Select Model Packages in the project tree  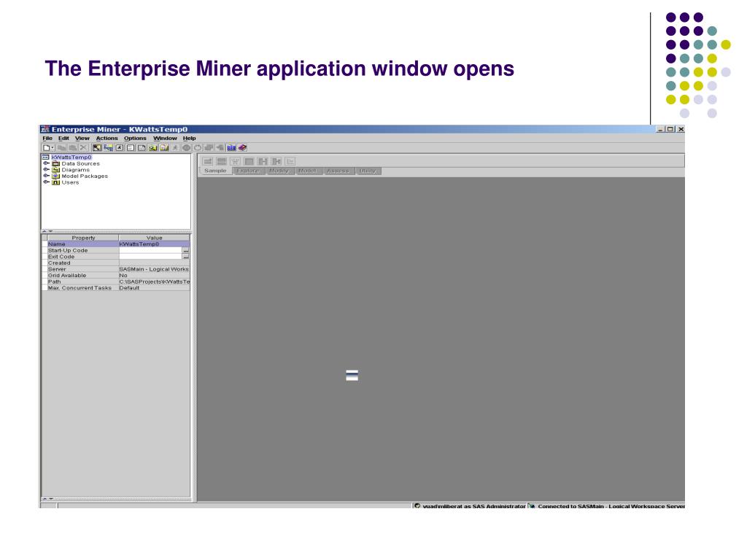click(85, 176)
